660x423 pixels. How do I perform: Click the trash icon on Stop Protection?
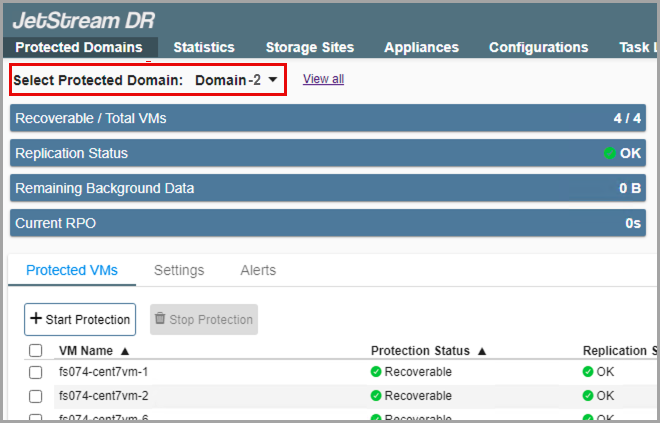(x=159, y=320)
